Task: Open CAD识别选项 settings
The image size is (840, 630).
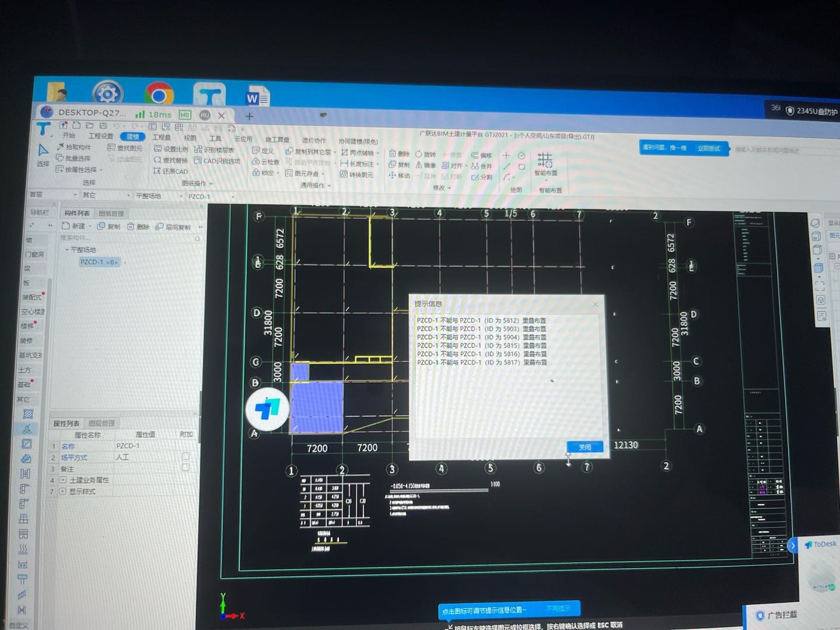Action: [x=217, y=161]
